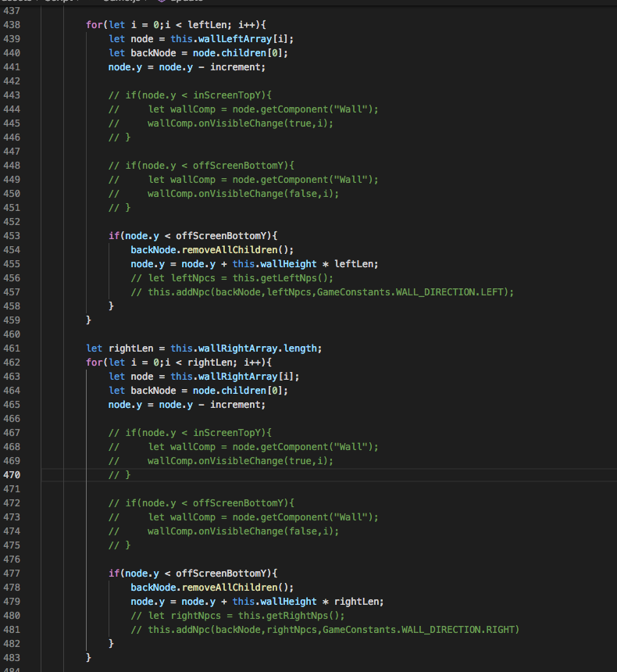Screen dimensions: 617x672
Task: Select line number 442 in the gutter
Action: (12, 81)
